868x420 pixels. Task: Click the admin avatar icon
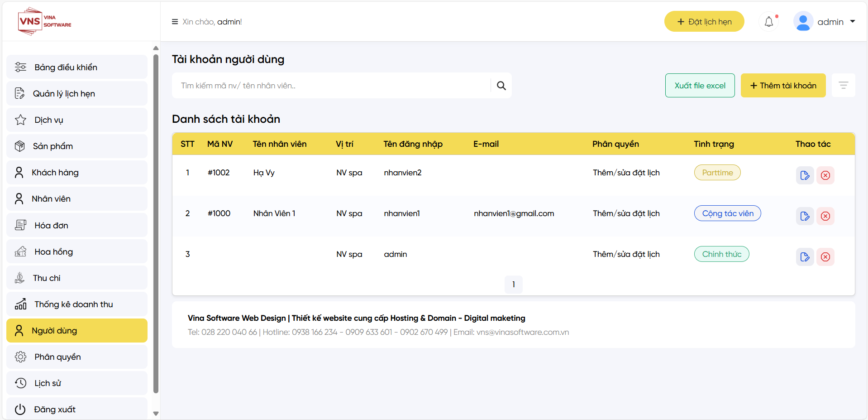click(803, 22)
